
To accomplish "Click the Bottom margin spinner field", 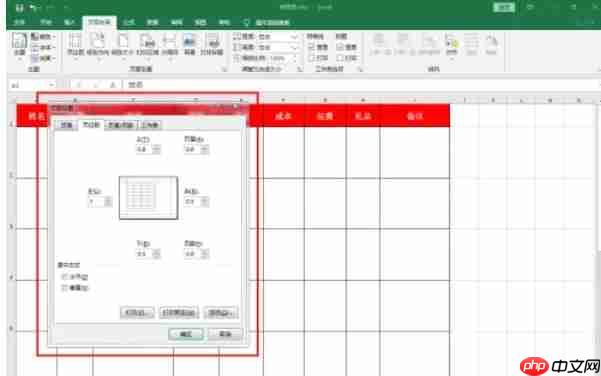I will (x=148, y=254).
